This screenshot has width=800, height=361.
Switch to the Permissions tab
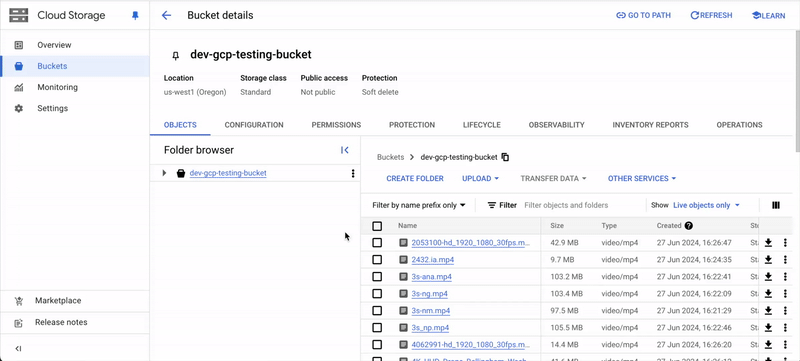coord(336,125)
